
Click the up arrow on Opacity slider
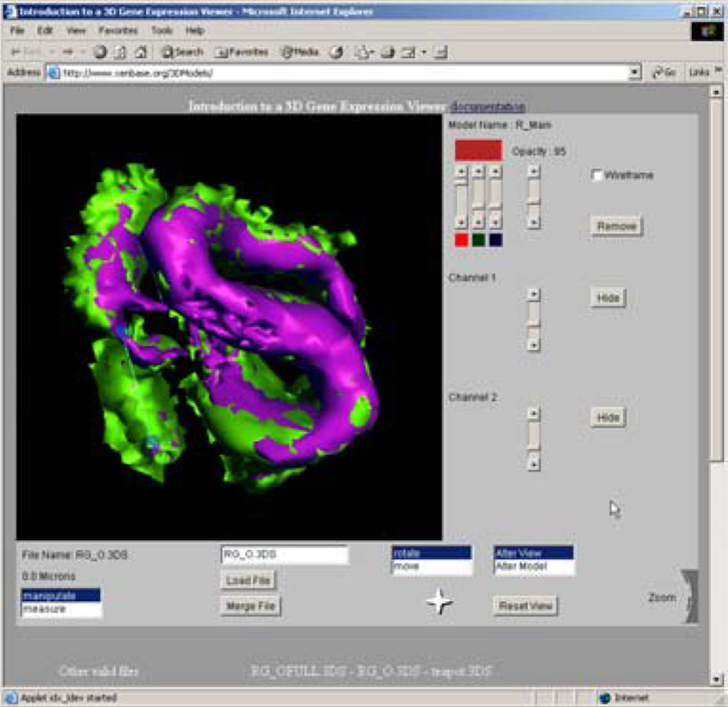click(x=534, y=172)
